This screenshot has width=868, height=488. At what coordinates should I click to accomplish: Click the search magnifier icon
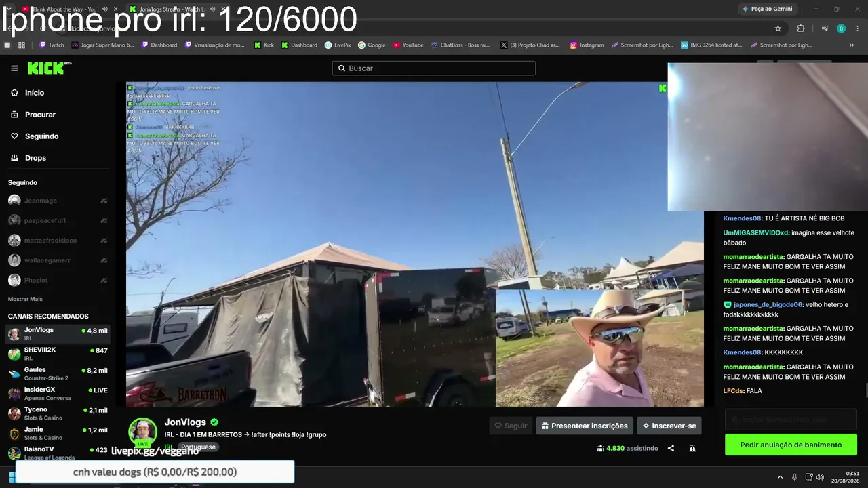pos(340,68)
